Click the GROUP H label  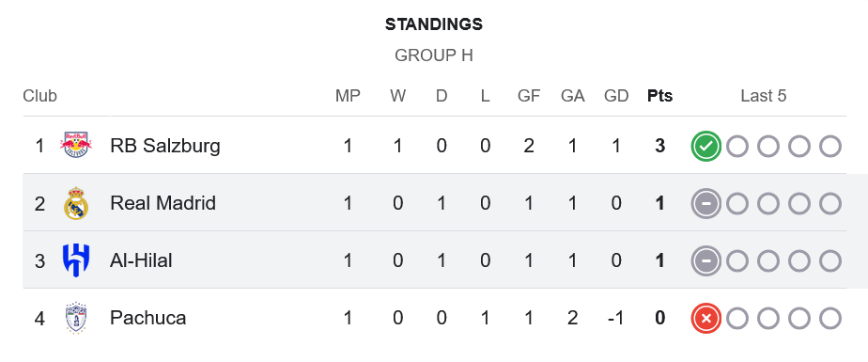click(433, 55)
